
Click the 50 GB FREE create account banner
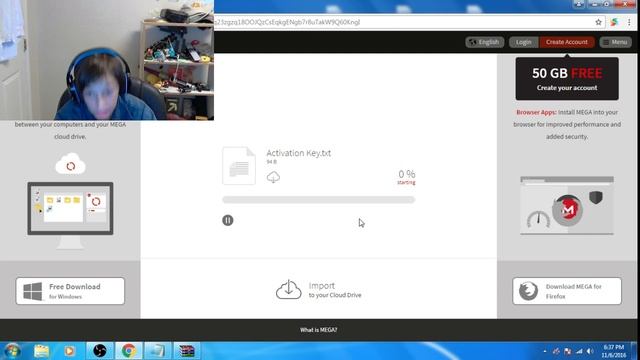pyautogui.click(x=567, y=79)
